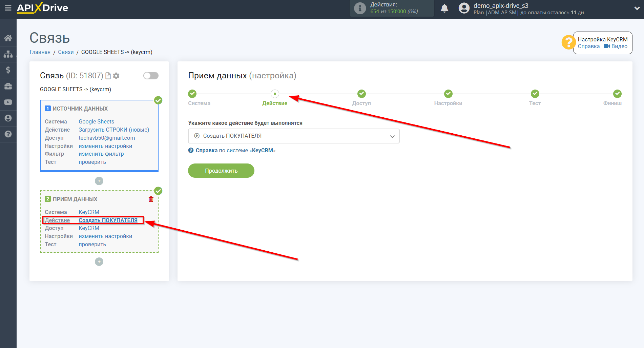This screenshot has height=348, width=644.
Task: Click receiver проверить test link
Action: (92, 244)
